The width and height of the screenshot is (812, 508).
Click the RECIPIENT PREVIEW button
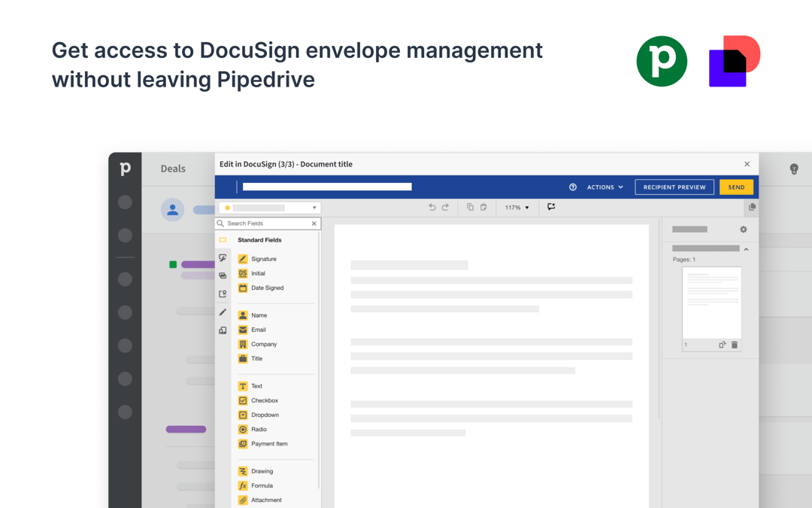tap(674, 187)
